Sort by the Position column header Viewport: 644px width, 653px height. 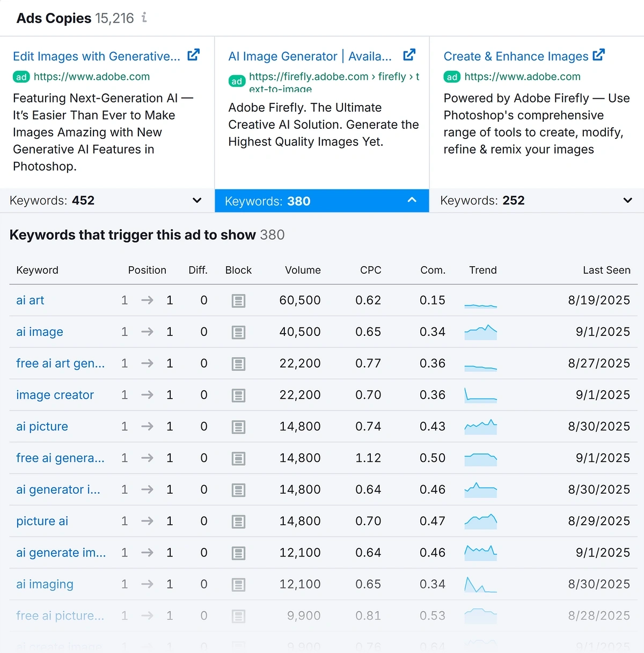point(147,270)
